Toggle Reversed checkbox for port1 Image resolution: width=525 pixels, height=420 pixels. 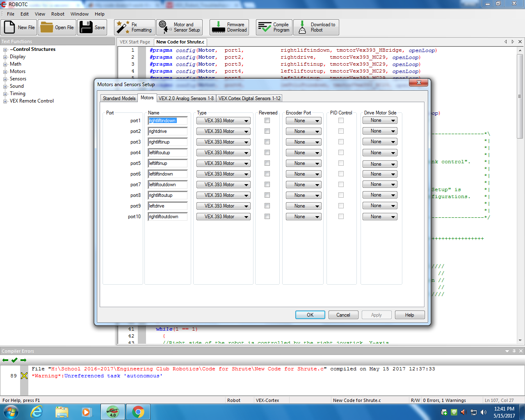coord(267,121)
